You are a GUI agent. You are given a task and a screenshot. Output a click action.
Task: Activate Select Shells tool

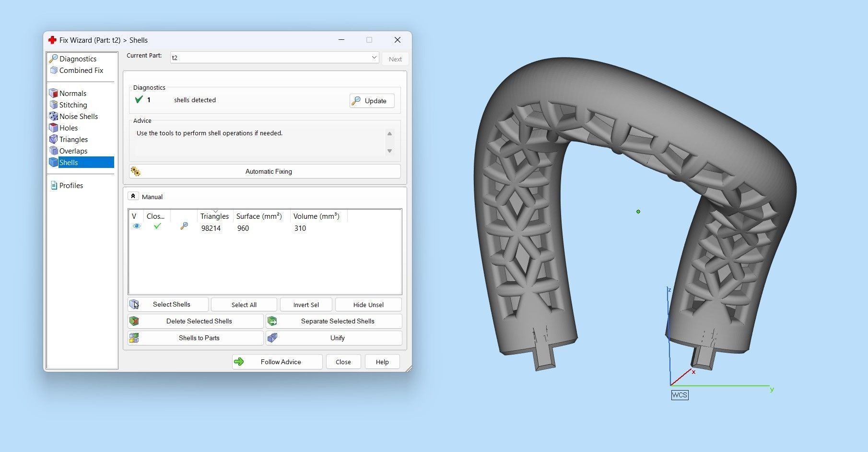pyautogui.click(x=168, y=305)
